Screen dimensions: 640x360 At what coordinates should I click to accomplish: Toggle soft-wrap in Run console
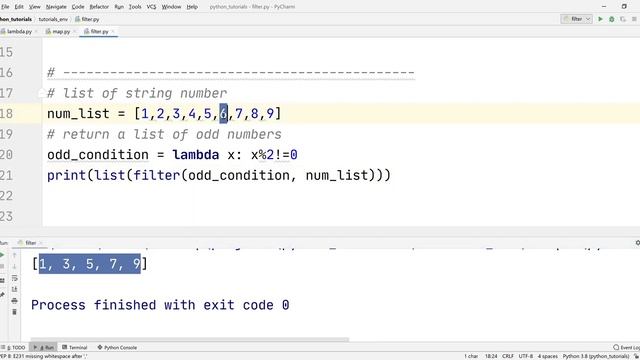pos(14,278)
